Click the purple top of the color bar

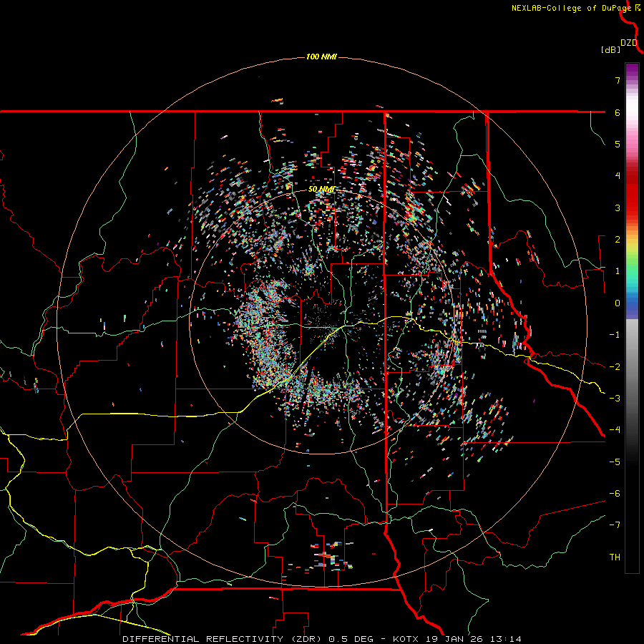pyautogui.click(x=632, y=71)
